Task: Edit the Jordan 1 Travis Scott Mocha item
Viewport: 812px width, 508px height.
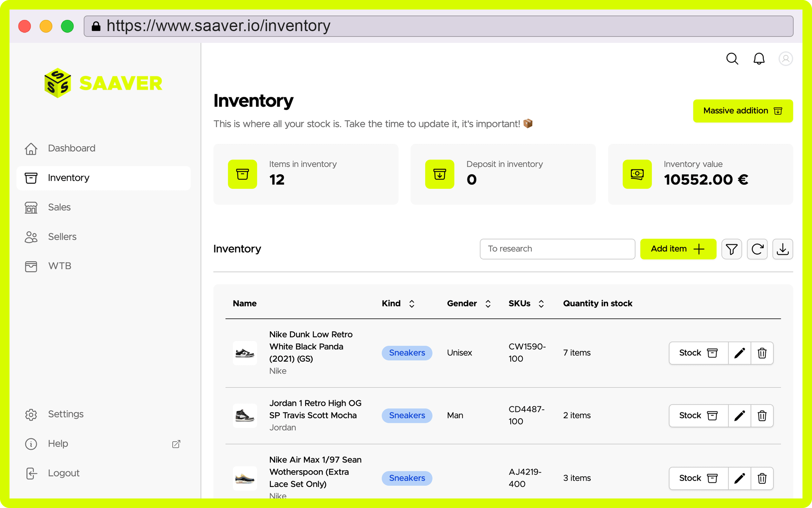Action: (x=740, y=416)
